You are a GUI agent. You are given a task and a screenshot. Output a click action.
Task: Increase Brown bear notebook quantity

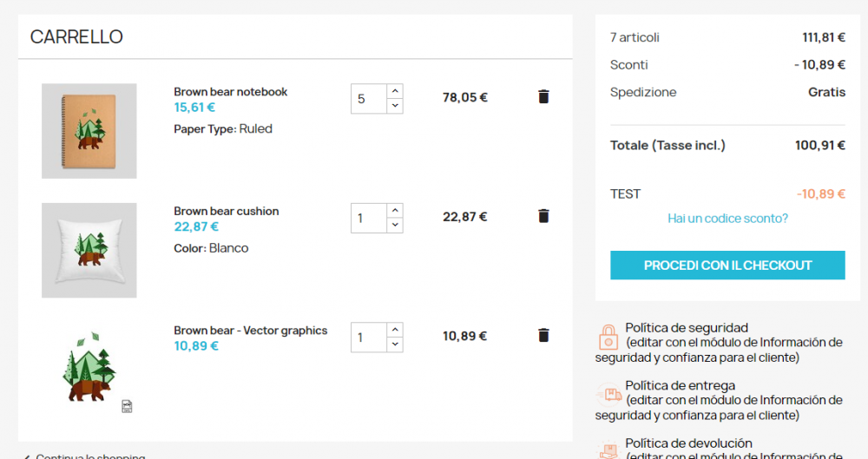tap(395, 90)
